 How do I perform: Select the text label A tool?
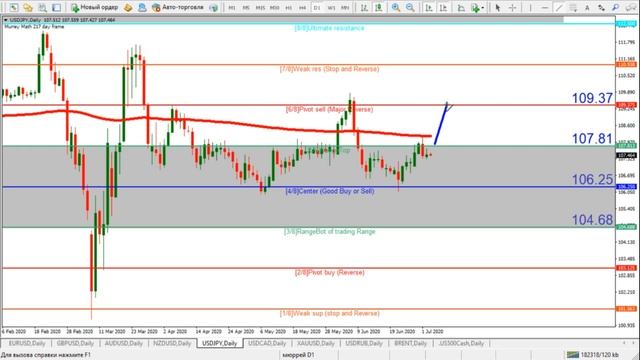[x=587, y=7]
